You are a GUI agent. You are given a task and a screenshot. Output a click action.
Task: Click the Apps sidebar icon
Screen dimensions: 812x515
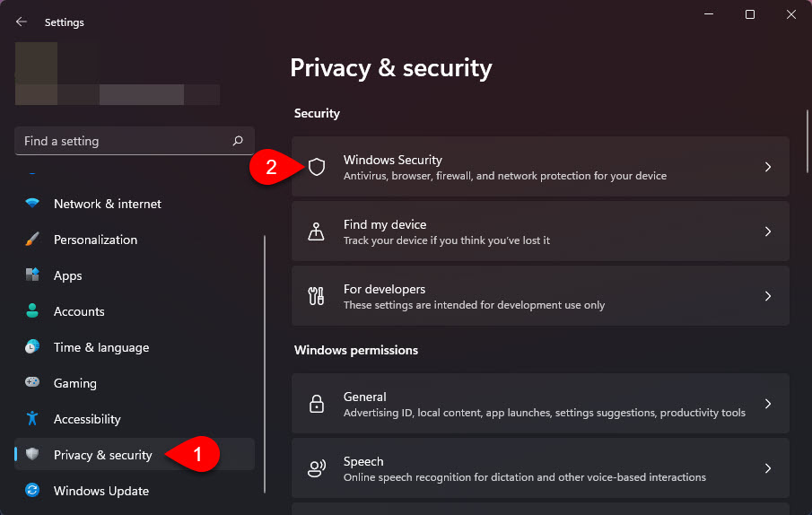point(32,275)
